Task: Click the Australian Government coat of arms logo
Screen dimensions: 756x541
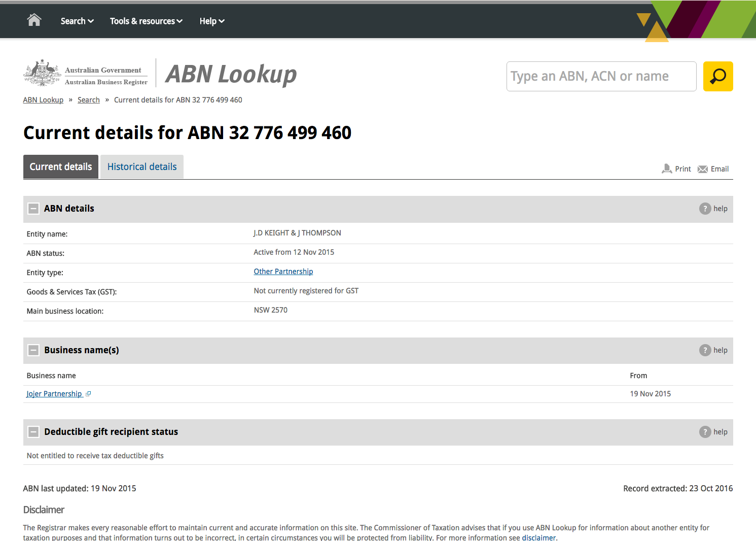Action: (x=42, y=73)
